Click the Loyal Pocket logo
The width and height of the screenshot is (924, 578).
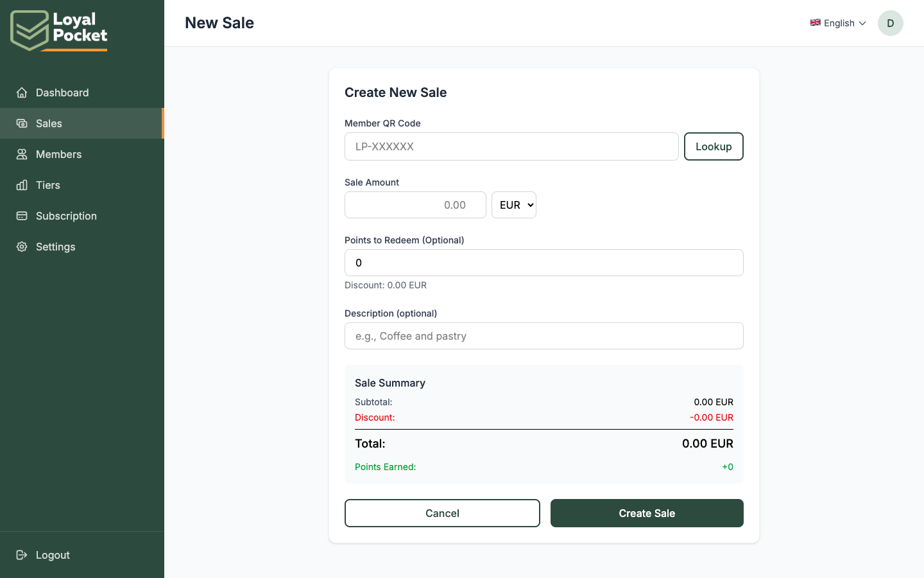(x=58, y=30)
